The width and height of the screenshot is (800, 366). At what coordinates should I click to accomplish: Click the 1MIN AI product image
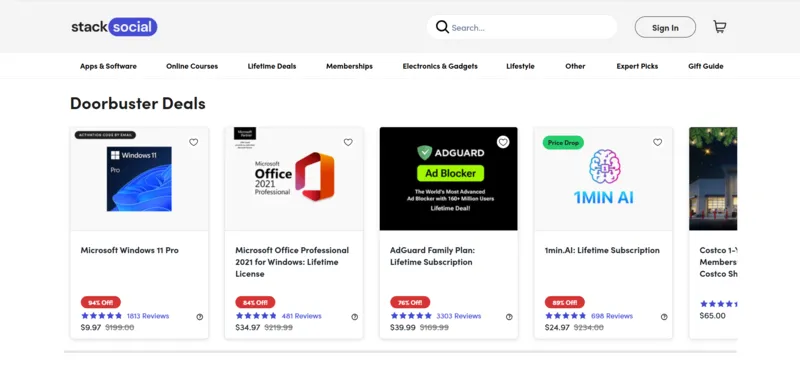(604, 179)
